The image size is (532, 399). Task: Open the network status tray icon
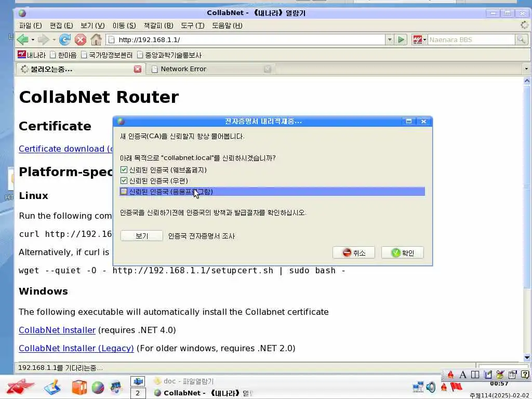coord(418,387)
